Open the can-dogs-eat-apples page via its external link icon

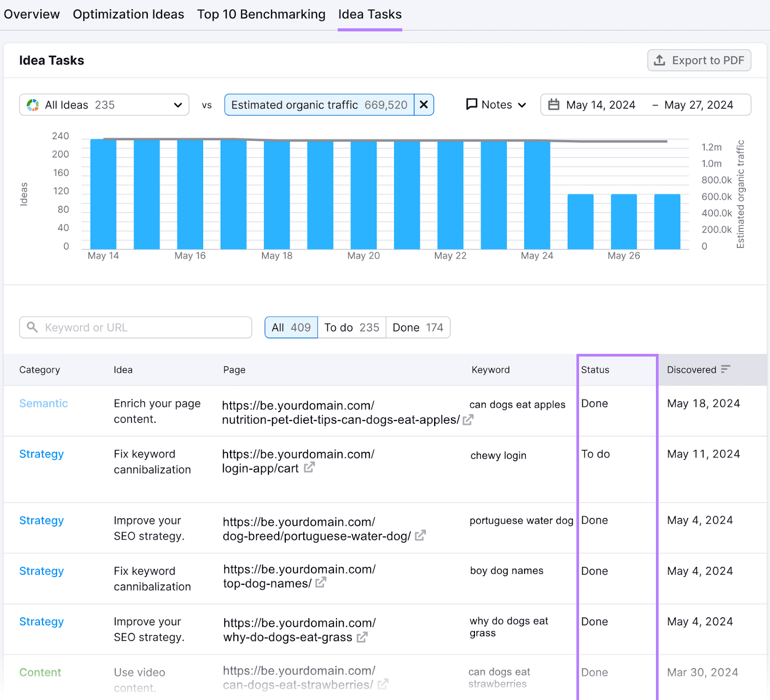pos(468,420)
